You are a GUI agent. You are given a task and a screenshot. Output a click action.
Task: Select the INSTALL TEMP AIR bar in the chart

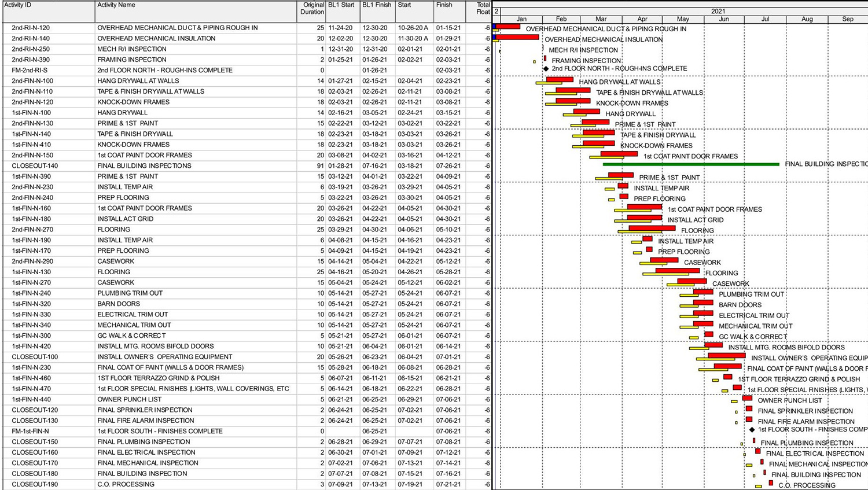tap(622, 187)
